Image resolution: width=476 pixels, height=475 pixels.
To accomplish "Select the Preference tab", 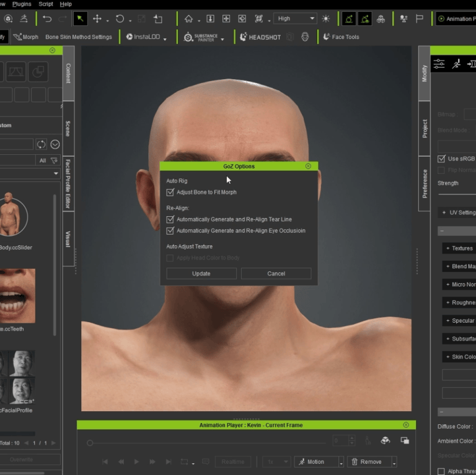I will tap(425, 184).
